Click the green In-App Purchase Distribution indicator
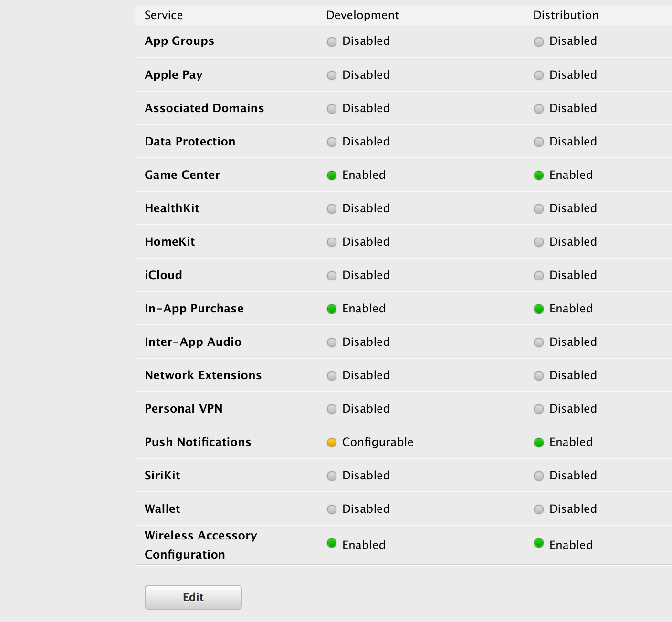 pyautogui.click(x=539, y=309)
